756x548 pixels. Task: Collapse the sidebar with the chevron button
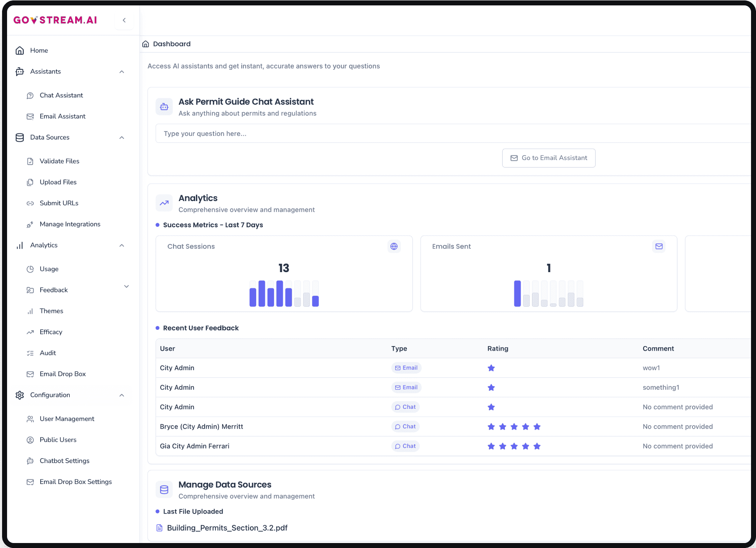tap(124, 20)
